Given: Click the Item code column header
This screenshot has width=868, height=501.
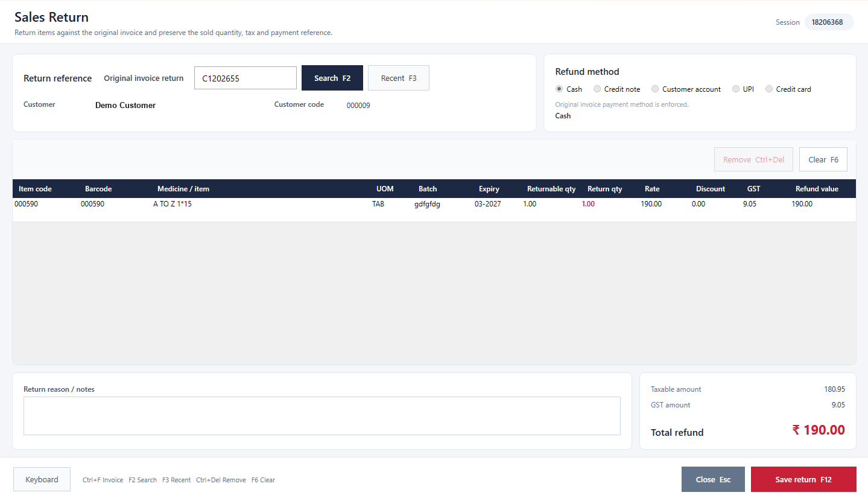Looking at the screenshot, I should pos(35,189).
